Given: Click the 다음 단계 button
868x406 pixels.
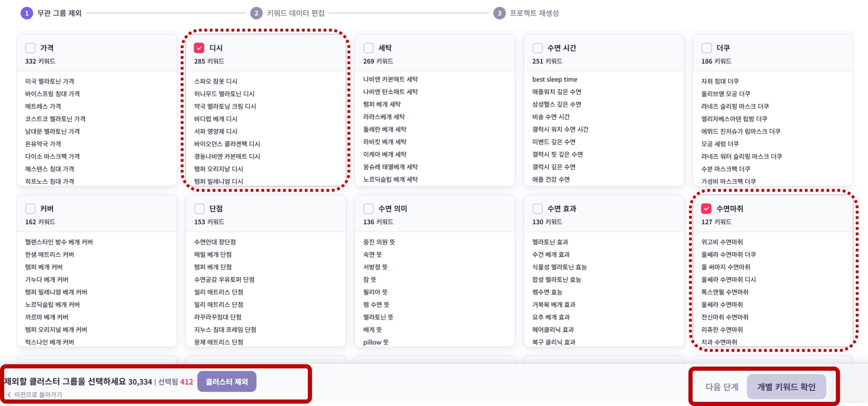Looking at the screenshot, I should 722,387.
